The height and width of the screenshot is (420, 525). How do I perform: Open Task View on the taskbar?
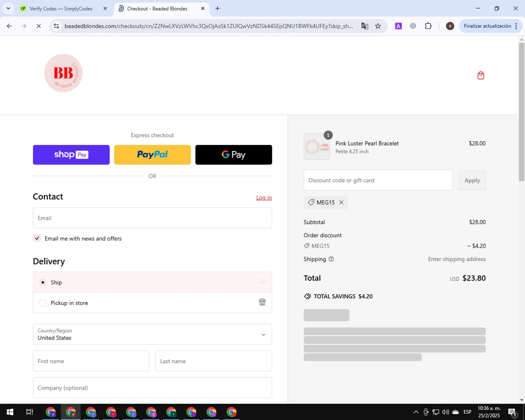point(30,412)
